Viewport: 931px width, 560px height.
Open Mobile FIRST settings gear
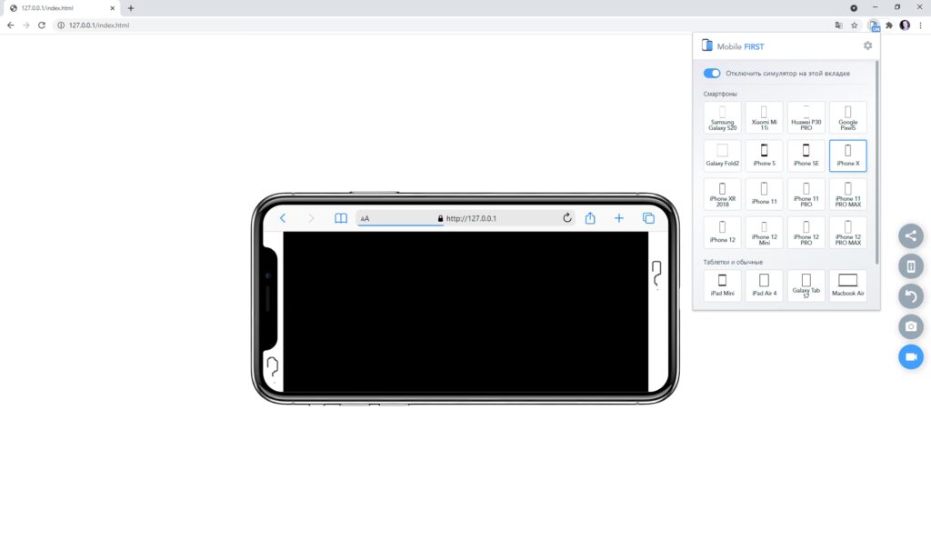point(867,45)
